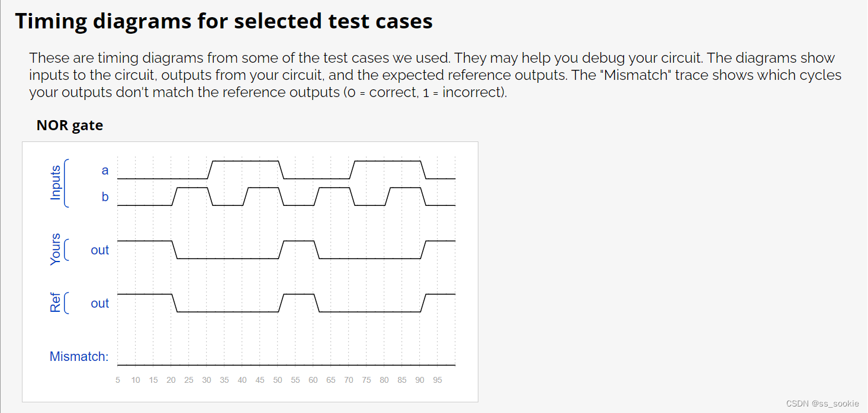Select the "Ref" group label

click(56, 303)
